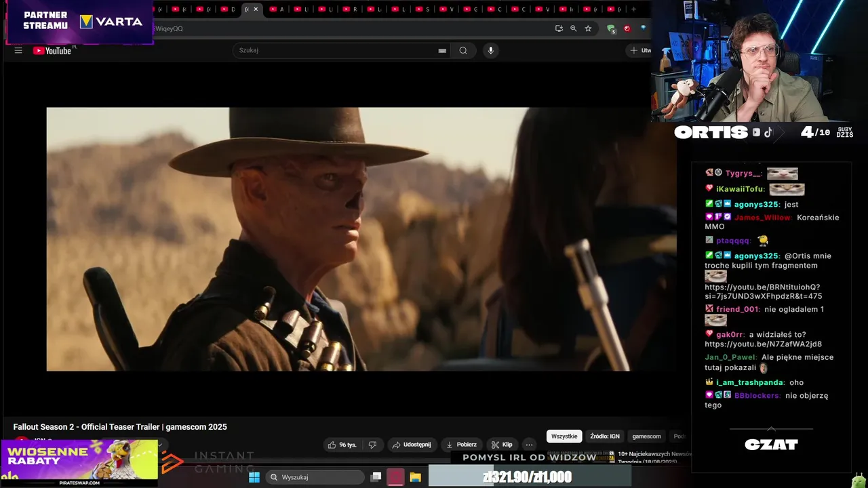
Task: Click the 'Utwórz' create button
Action: pos(639,50)
